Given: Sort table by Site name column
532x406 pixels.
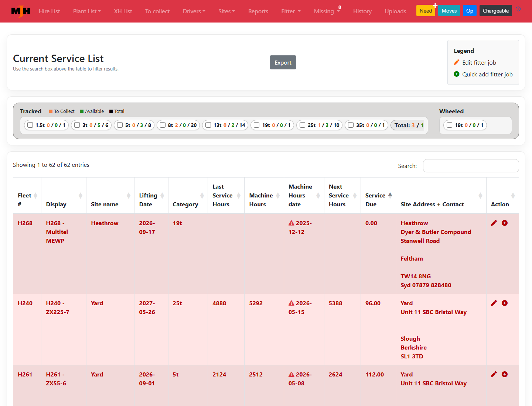Looking at the screenshot, I should (110, 195).
